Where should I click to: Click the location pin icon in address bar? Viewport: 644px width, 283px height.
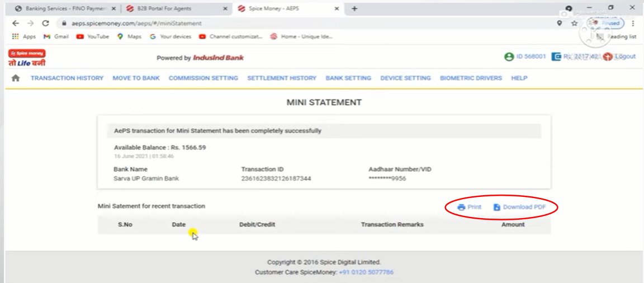(x=560, y=23)
